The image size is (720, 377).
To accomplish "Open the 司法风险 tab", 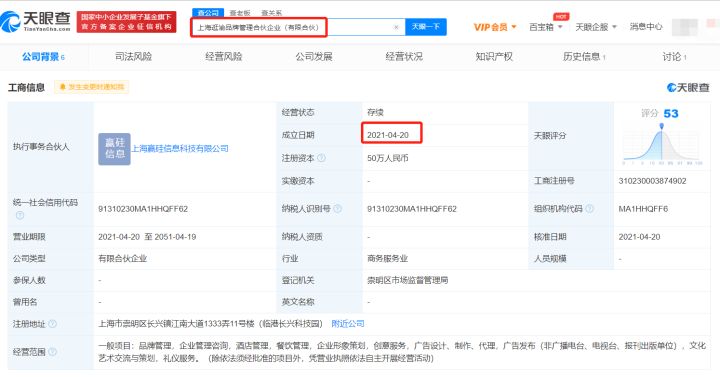I will (x=133, y=56).
